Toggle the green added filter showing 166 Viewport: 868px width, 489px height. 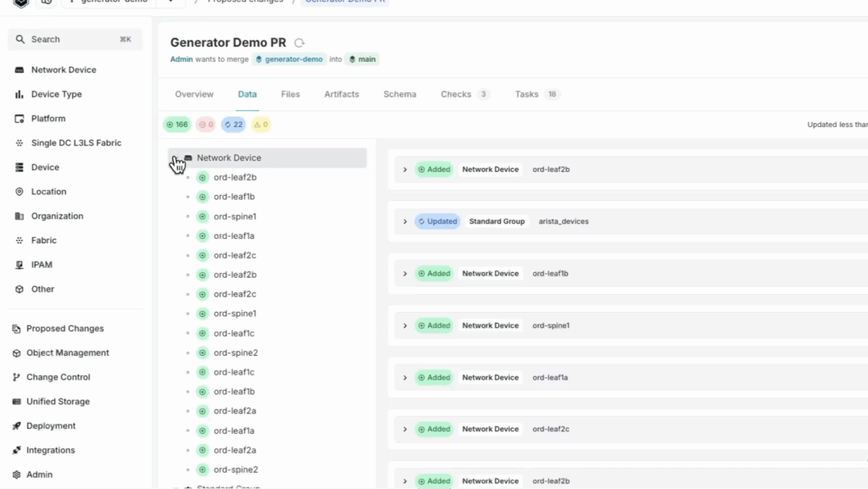[176, 125]
